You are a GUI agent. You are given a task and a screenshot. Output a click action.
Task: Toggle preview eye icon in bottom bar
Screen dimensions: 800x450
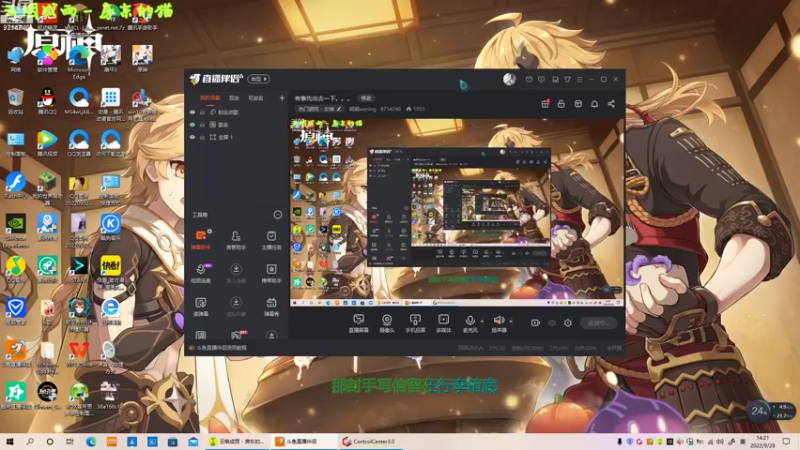click(552, 323)
